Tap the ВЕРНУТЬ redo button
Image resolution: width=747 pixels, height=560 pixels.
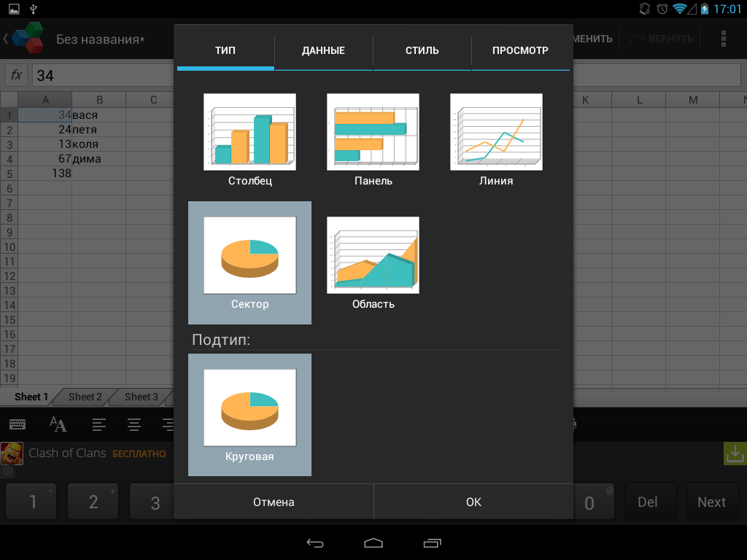pos(661,39)
